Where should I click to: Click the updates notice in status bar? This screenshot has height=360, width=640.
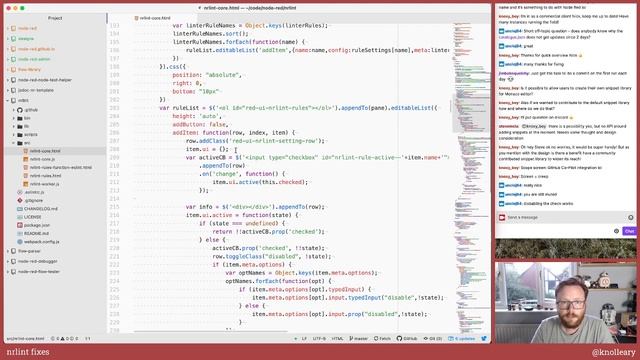pyautogui.click(x=462, y=338)
